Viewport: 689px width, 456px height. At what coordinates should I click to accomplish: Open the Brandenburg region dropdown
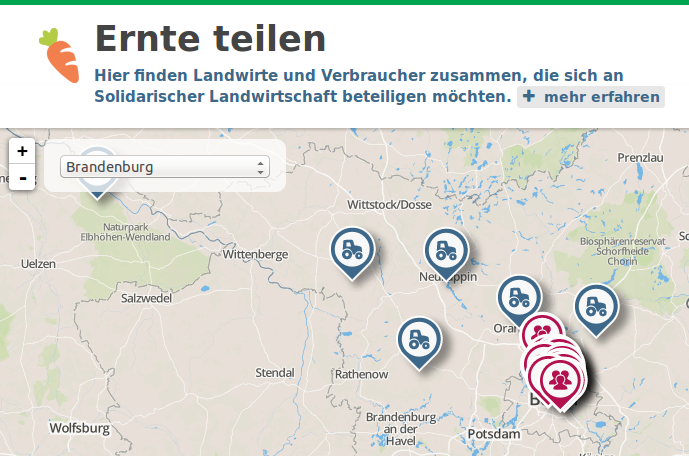tap(165, 167)
